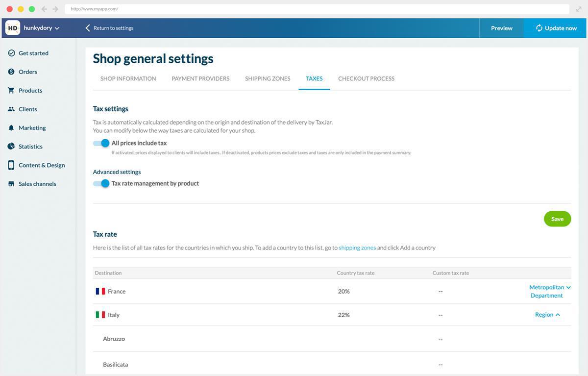588x376 pixels.
Task: Click the Get started checkmark icon
Action: pos(11,53)
